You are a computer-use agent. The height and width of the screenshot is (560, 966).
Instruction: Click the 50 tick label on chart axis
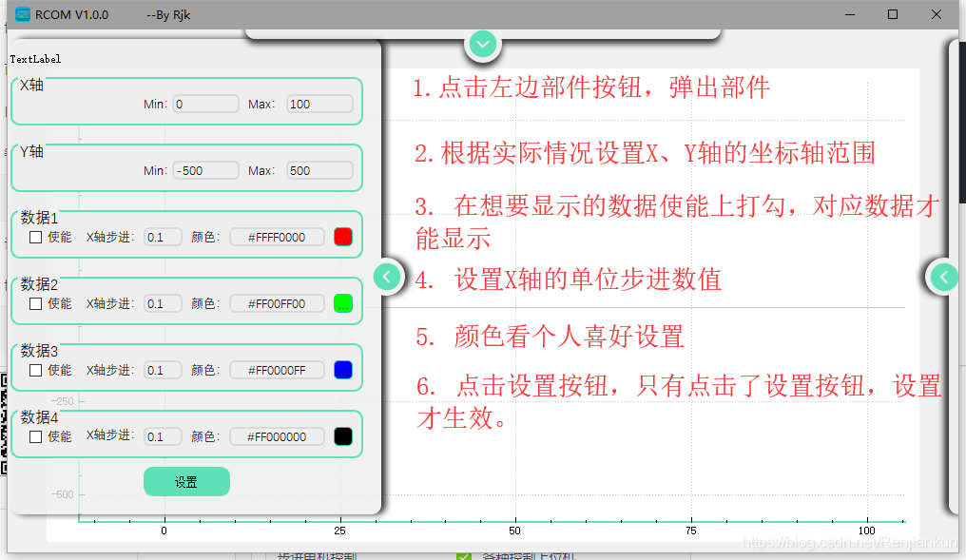(515, 531)
